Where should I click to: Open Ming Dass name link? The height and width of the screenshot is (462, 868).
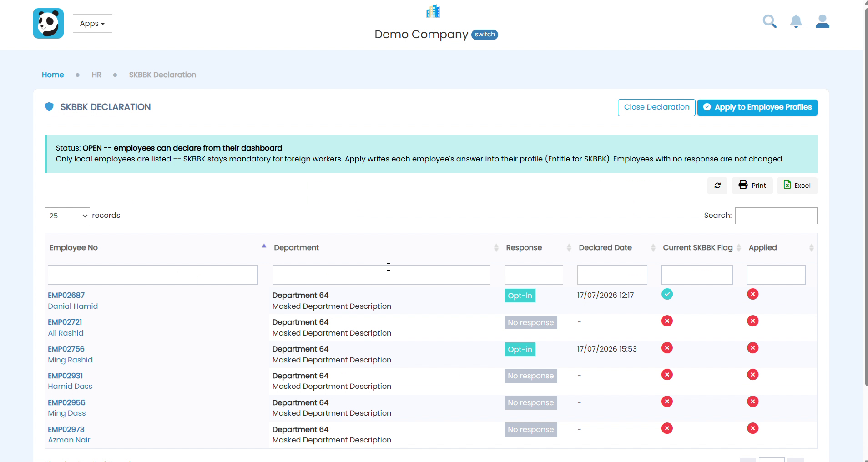pyautogui.click(x=67, y=413)
